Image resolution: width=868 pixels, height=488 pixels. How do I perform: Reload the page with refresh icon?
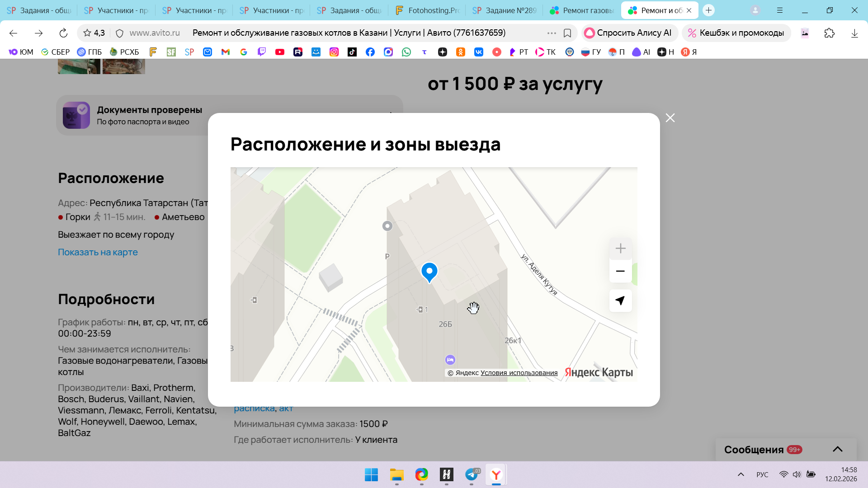click(63, 33)
